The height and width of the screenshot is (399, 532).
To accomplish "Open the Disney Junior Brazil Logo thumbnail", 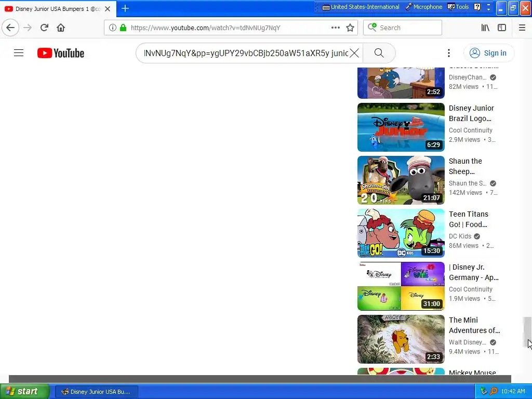I will point(401,127).
